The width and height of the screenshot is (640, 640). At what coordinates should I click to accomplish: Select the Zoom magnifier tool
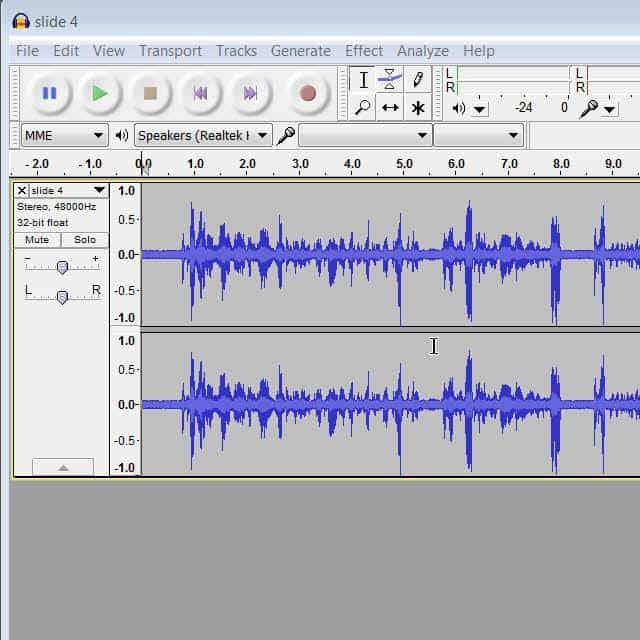pos(363,107)
